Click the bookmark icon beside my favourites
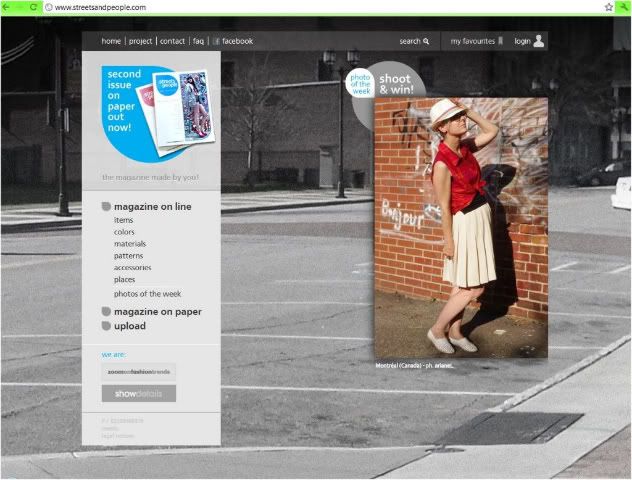 501,41
